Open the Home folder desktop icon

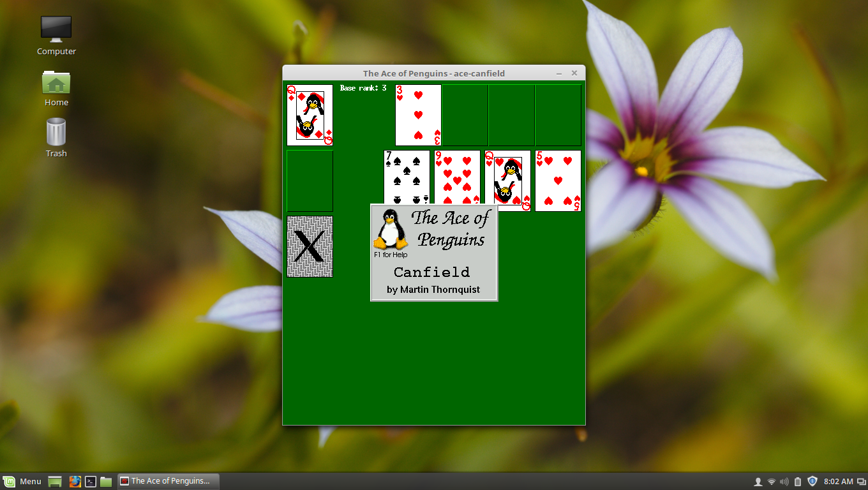tap(56, 88)
